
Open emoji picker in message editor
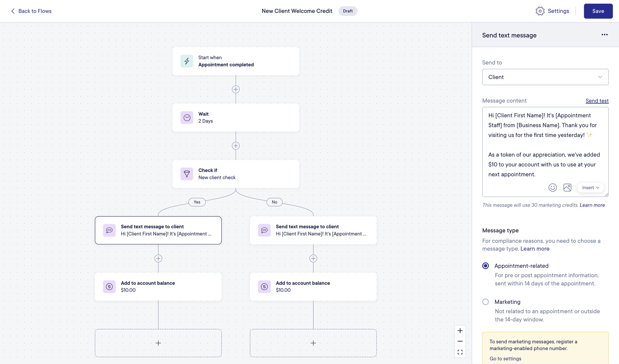coord(553,188)
